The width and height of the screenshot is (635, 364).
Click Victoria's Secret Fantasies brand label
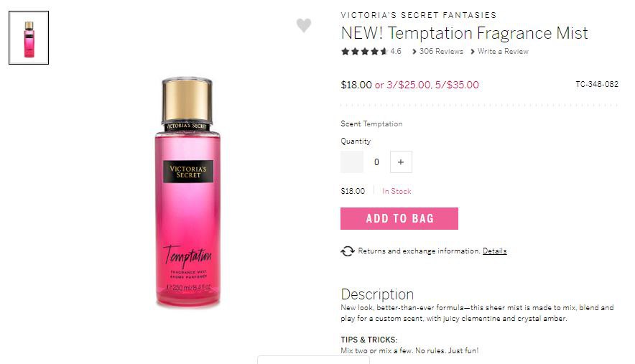419,15
